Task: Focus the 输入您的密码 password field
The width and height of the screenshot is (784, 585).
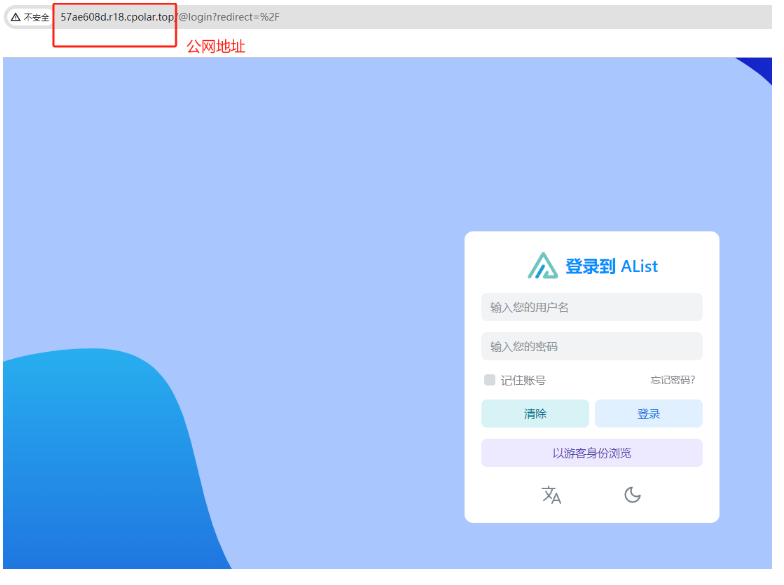Action: (591, 346)
